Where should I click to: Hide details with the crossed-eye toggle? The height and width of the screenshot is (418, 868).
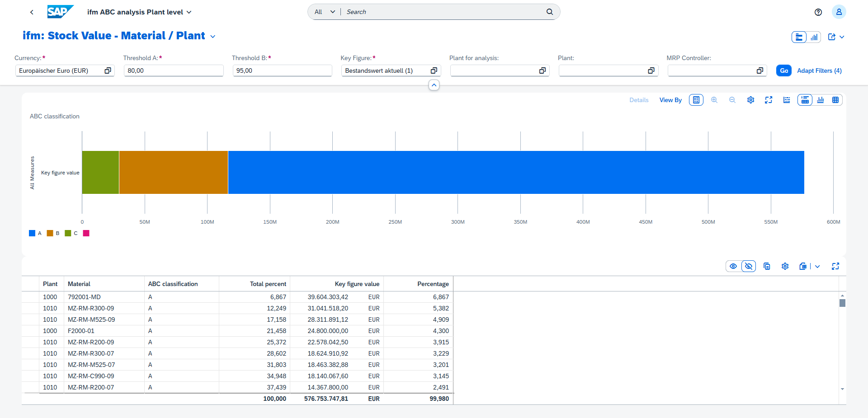tap(749, 266)
